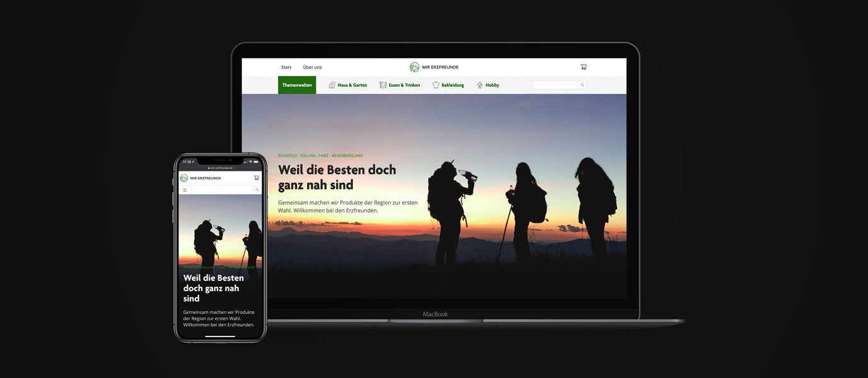Screen dimensions: 868x378
Task: Click the headline 'Weil die Besten doch ganz nah sind'
Action: pyautogui.click(x=337, y=177)
